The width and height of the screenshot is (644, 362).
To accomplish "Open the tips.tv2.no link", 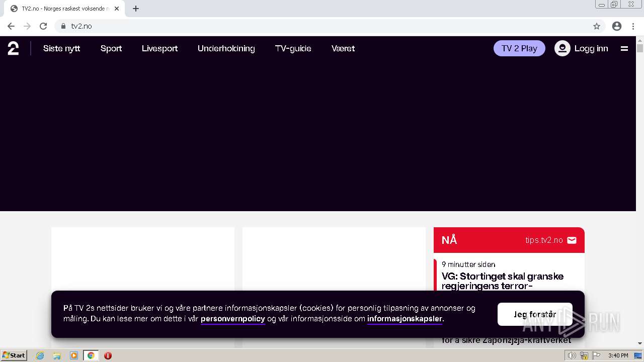I will pos(544,240).
